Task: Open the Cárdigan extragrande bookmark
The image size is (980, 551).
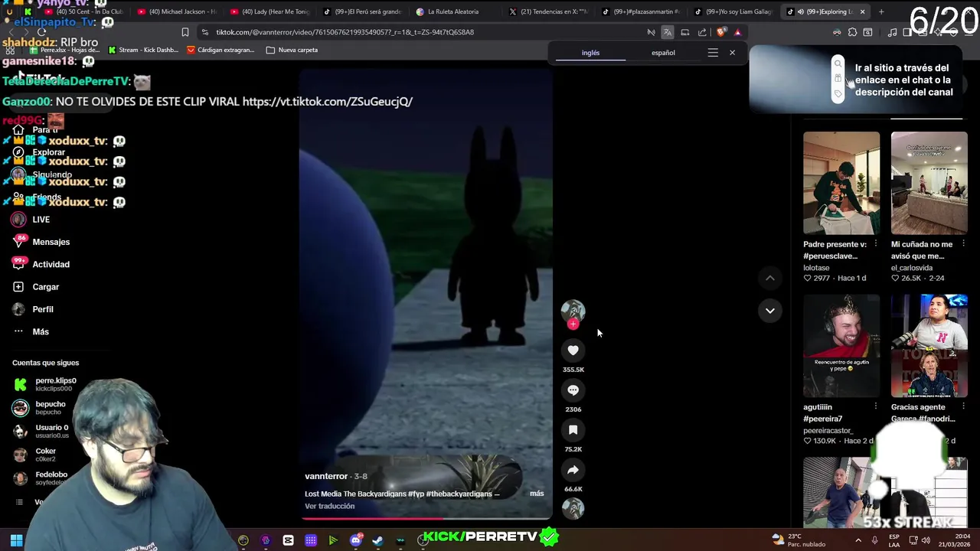Action: tap(220, 50)
